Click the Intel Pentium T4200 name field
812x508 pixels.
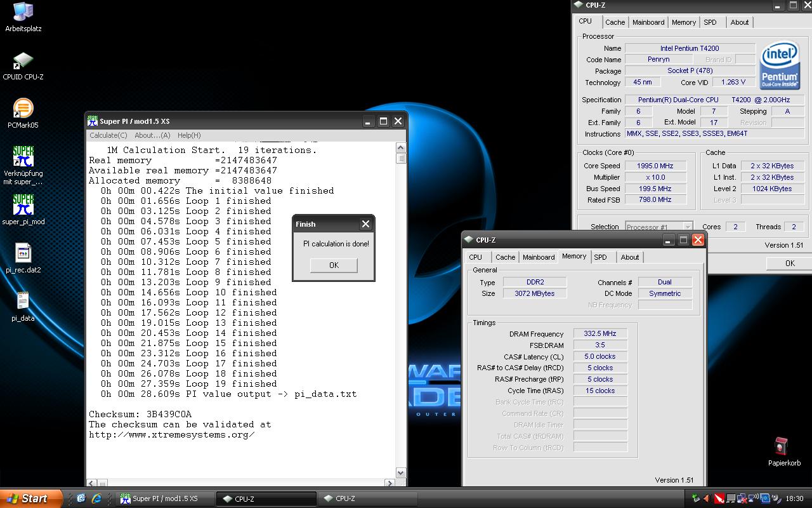point(690,48)
